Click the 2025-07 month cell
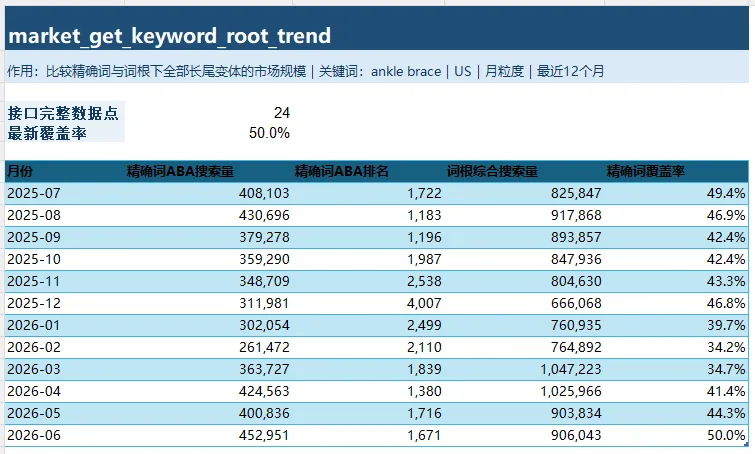Image resolution: width=755 pixels, height=454 pixels. click(65, 193)
